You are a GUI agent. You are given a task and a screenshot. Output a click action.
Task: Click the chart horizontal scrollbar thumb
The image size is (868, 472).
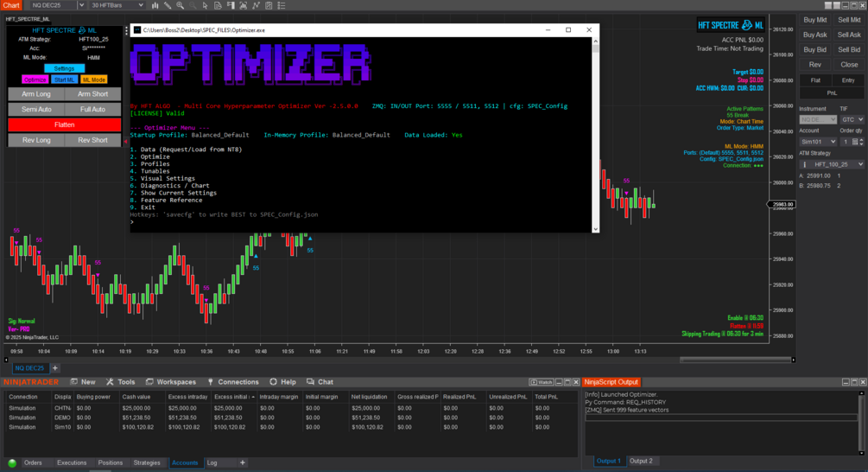tap(735, 360)
